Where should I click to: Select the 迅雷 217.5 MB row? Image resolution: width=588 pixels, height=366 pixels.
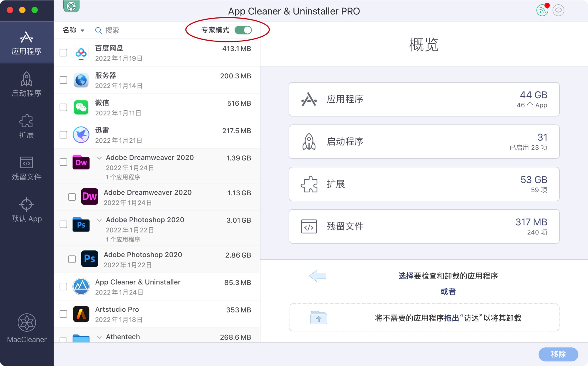pyautogui.click(x=157, y=135)
